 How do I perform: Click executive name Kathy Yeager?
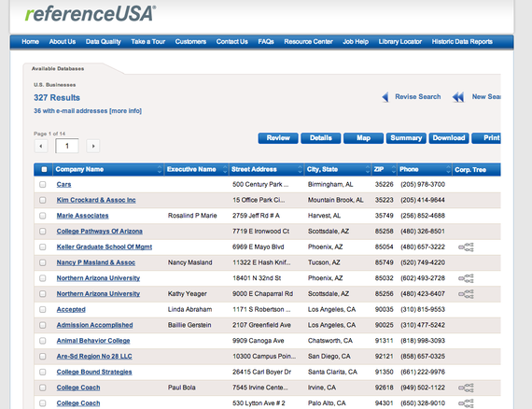pos(188,294)
